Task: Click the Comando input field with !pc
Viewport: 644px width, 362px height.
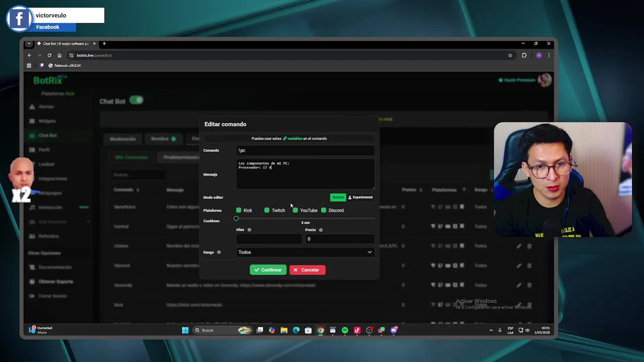Action: tap(305, 150)
